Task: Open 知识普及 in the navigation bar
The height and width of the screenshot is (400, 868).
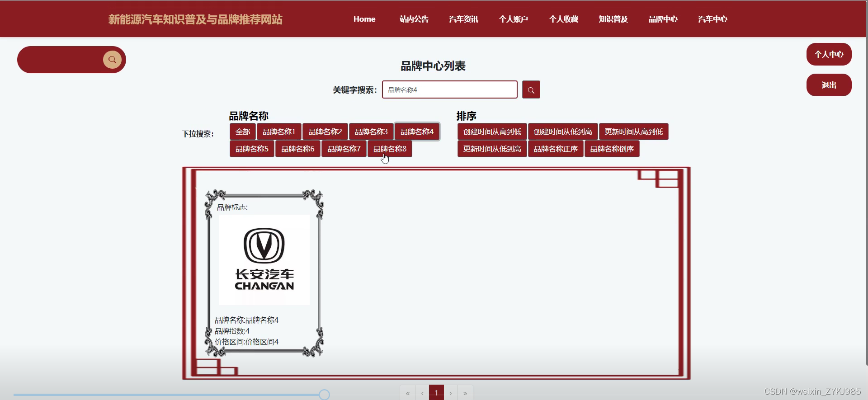Action: [613, 19]
